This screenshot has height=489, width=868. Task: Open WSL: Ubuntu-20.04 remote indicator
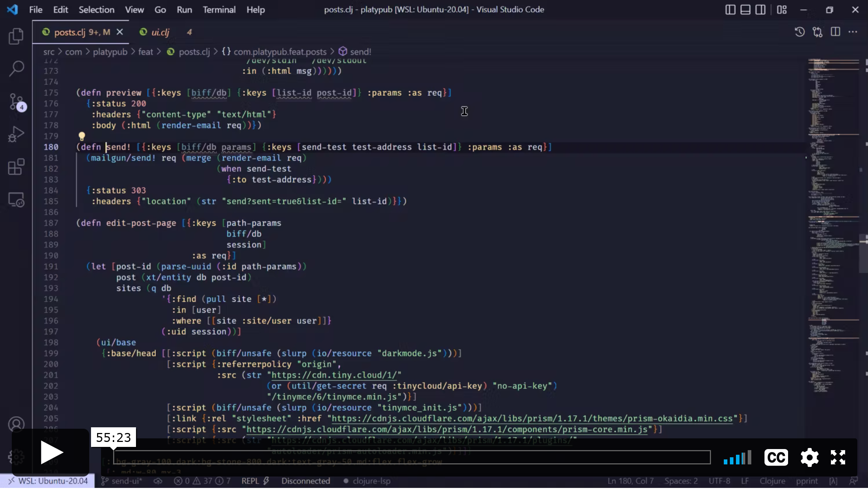click(x=47, y=481)
